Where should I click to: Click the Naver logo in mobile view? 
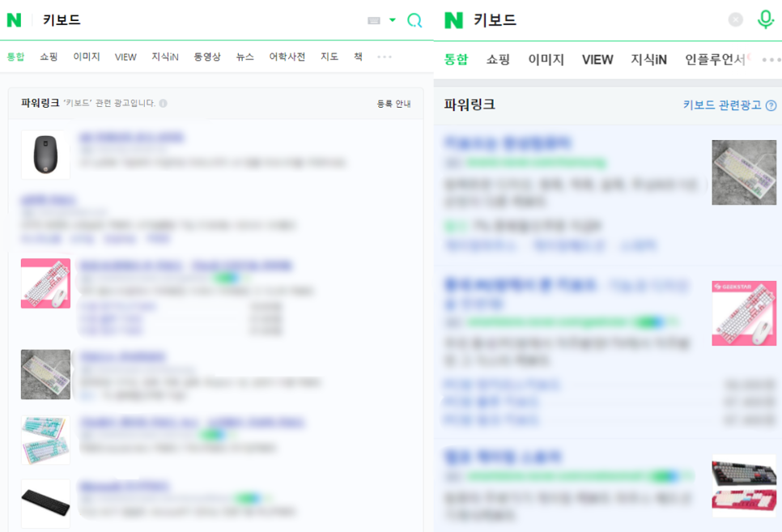tap(453, 20)
